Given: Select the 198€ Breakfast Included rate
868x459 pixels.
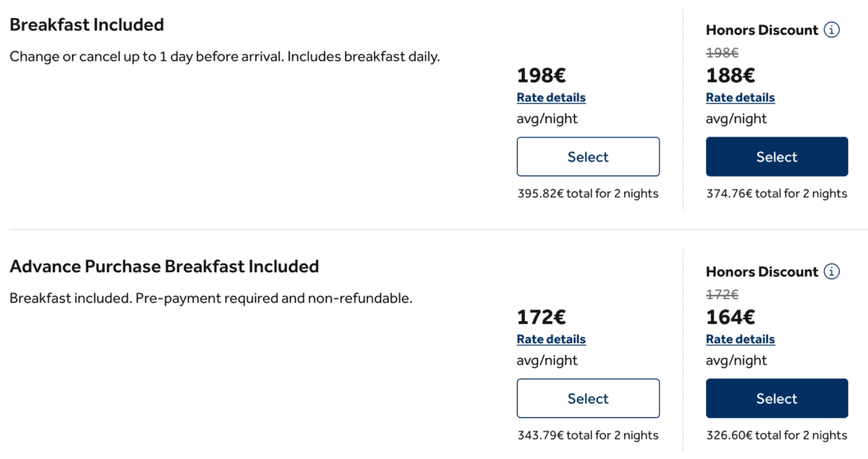Looking at the screenshot, I should (x=588, y=157).
